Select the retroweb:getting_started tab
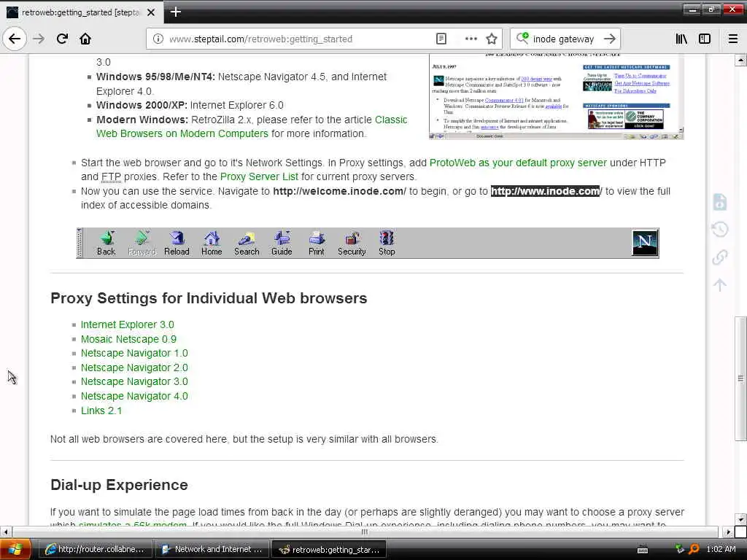 point(82,12)
